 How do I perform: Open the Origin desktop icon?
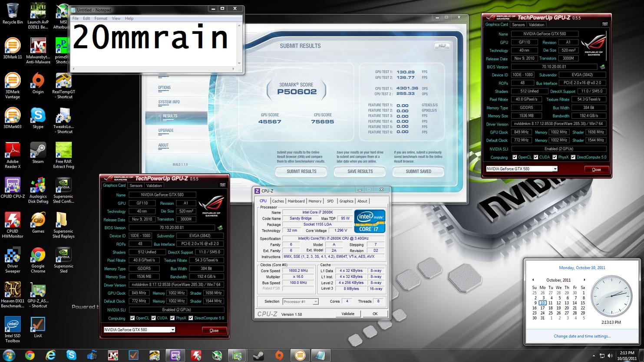coord(38,83)
